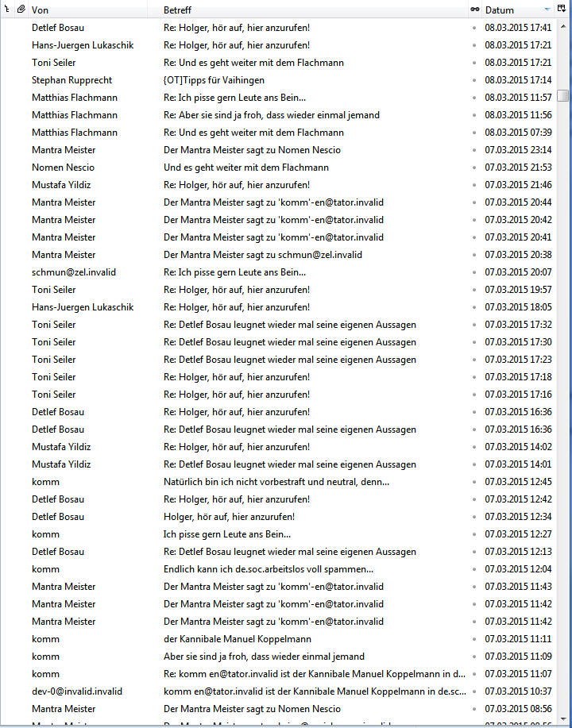Viewport: 572px width, 728px height.
Task: Sort by the Datum column header
Action: tap(500, 10)
